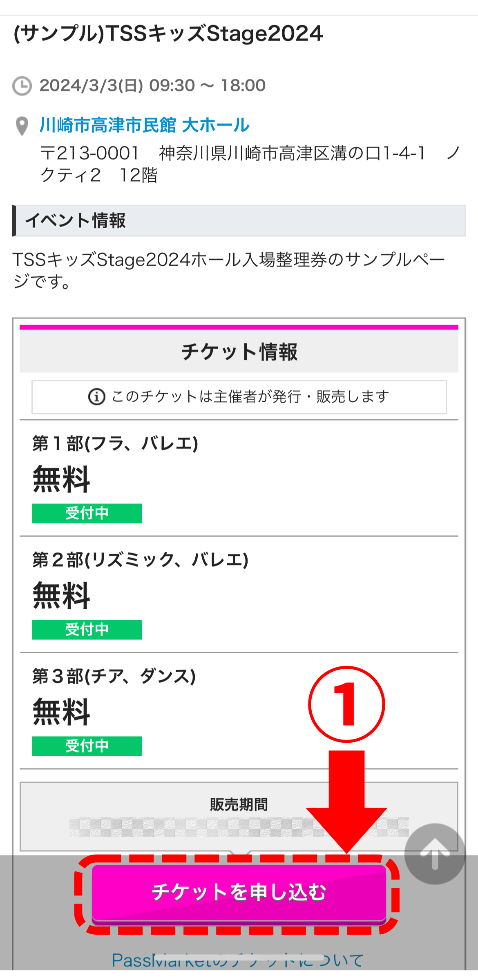Tap the 受付中 badge for 第1部
The width and height of the screenshot is (478, 980).
click(87, 513)
